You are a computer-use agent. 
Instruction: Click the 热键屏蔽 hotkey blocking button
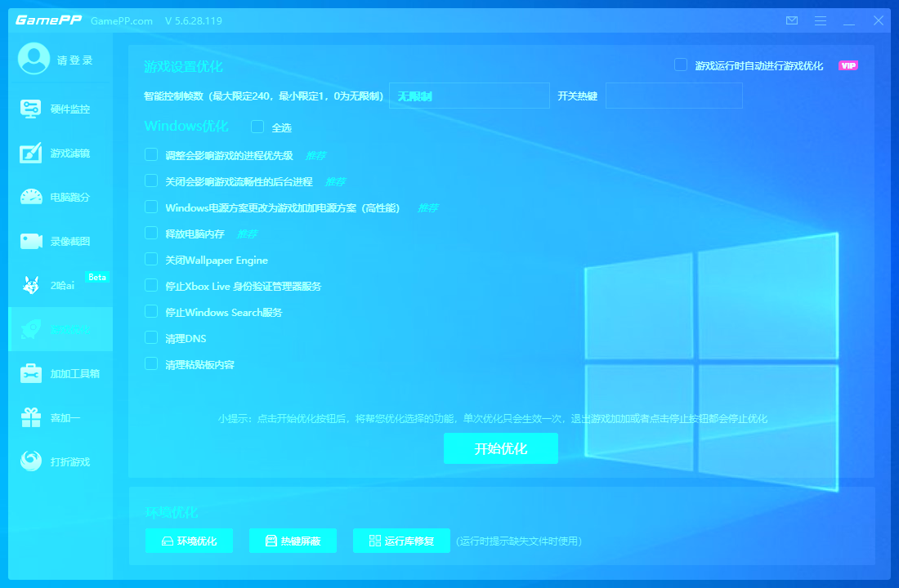coord(293,541)
